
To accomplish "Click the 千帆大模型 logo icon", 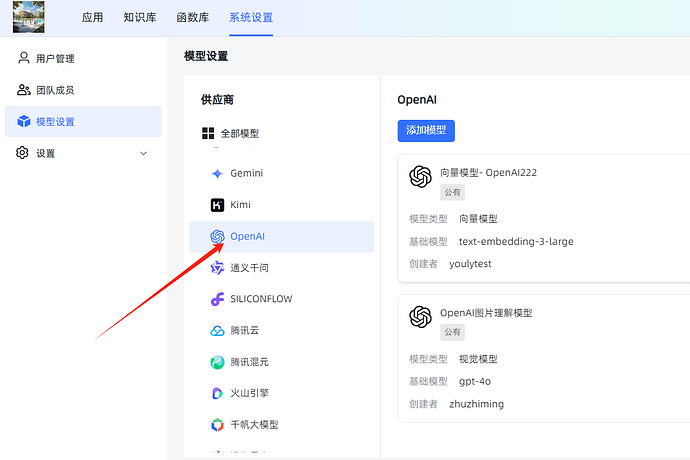I will [x=217, y=425].
